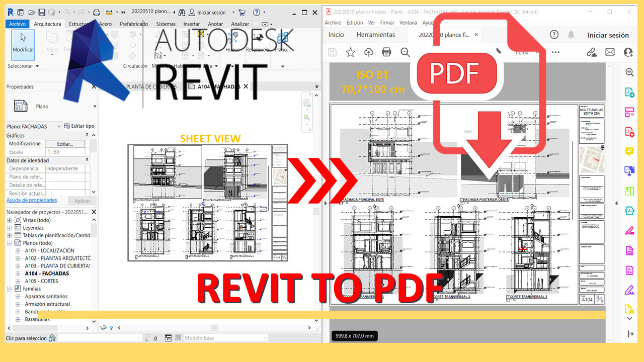Click the Redo arrow in Revit toolbar
Image resolution: width=644 pixels, height=362 pixels.
click(80, 12)
